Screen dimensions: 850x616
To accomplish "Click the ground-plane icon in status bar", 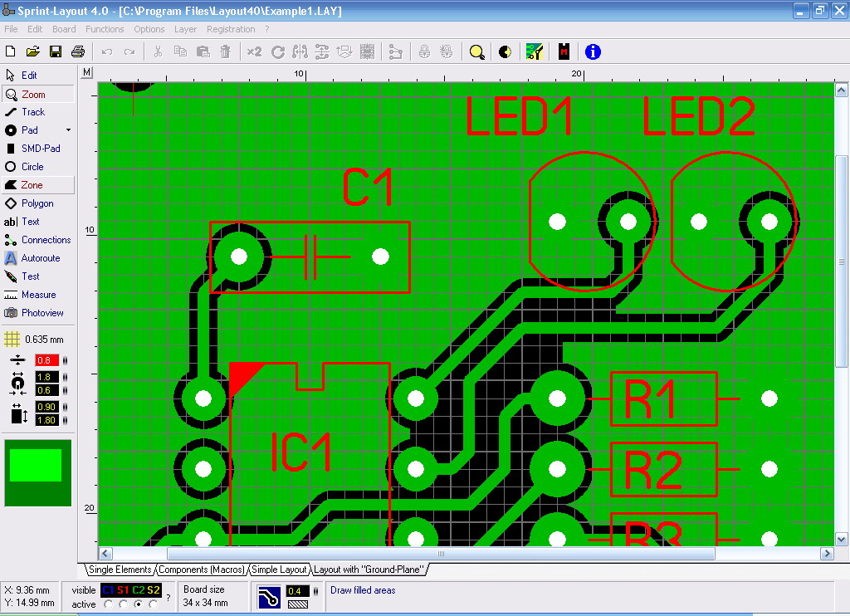I will pos(269,597).
